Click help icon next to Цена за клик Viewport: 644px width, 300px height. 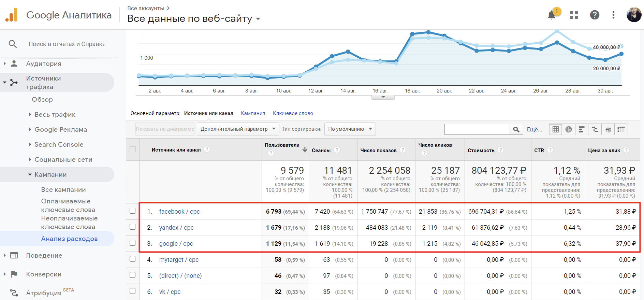[x=626, y=150]
